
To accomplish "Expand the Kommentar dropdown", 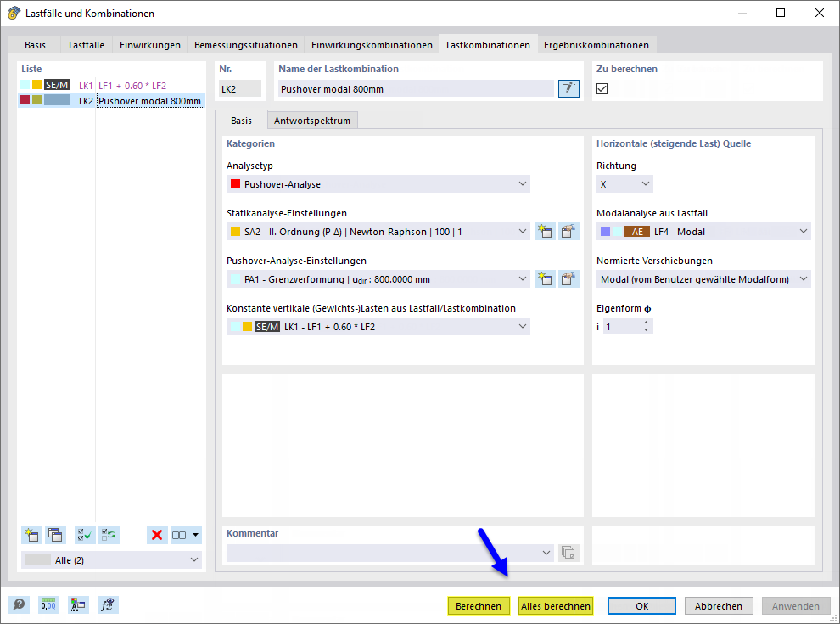I will tap(390, 553).
